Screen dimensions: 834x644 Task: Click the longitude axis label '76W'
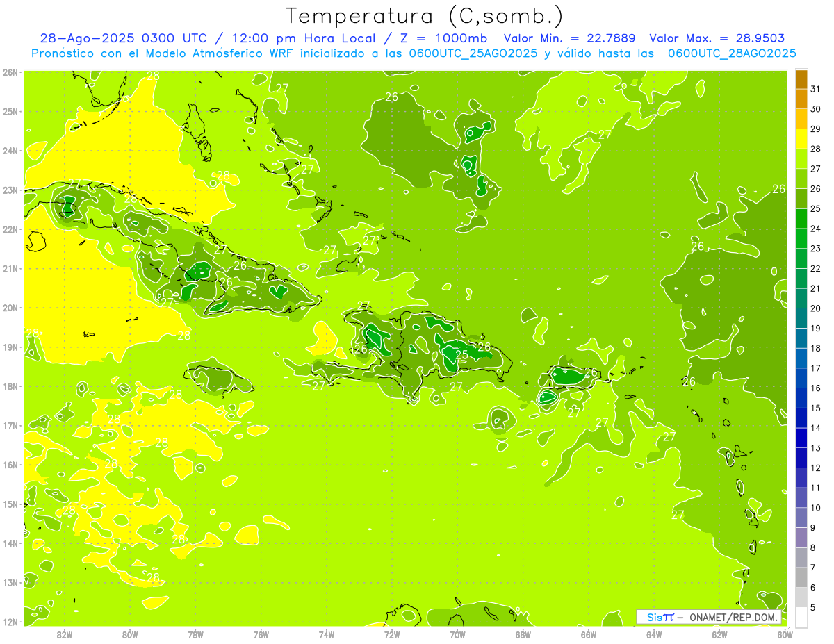[261, 634]
